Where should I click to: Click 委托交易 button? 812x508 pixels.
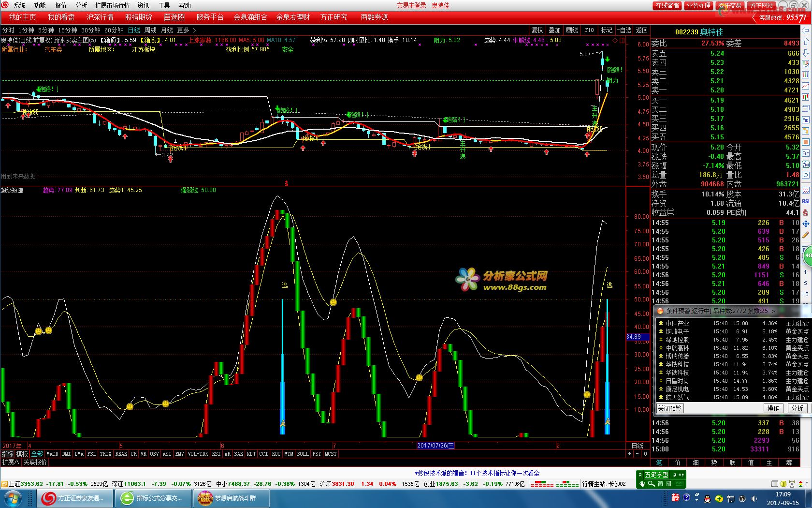[730, 5]
